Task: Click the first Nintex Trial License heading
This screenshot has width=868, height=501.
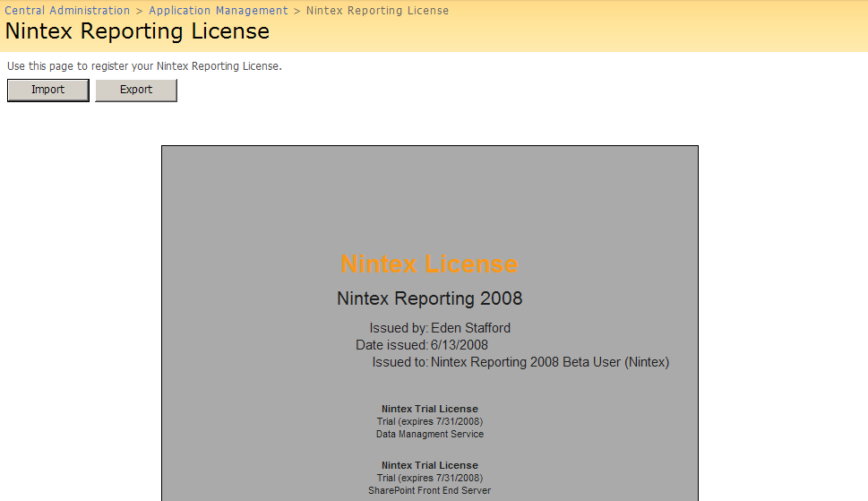Action: [429, 409]
